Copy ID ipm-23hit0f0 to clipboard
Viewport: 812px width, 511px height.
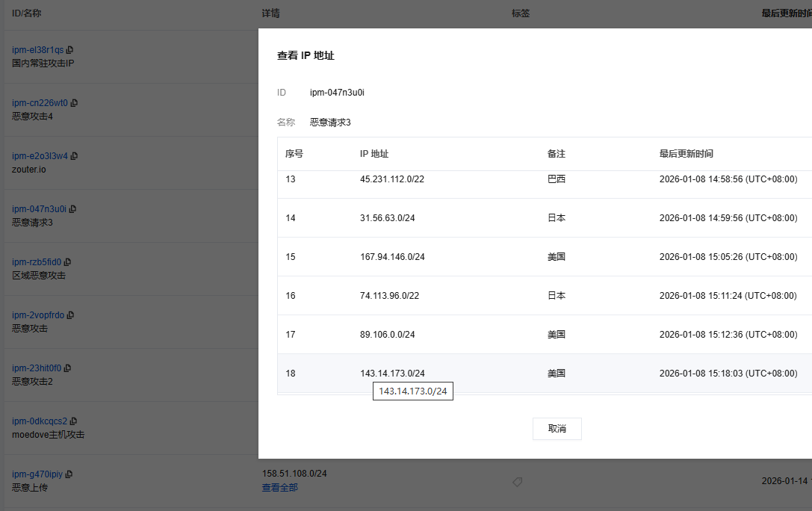[68, 368]
